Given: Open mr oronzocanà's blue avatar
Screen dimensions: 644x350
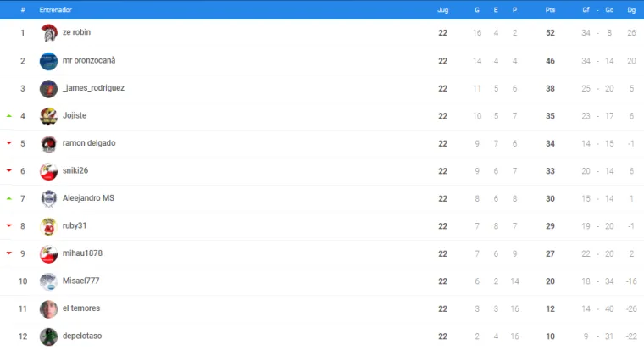Looking at the screenshot, I should [48, 61].
